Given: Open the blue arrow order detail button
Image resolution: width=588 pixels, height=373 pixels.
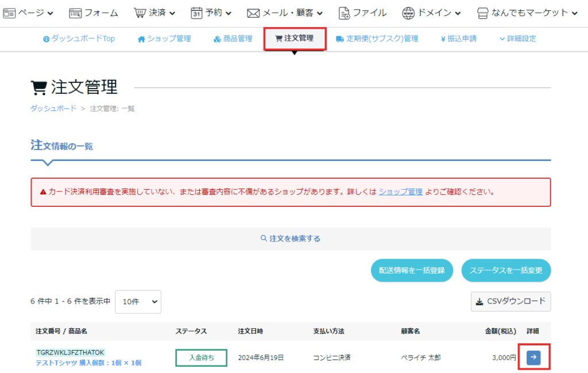Looking at the screenshot, I should pyautogui.click(x=533, y=357).
